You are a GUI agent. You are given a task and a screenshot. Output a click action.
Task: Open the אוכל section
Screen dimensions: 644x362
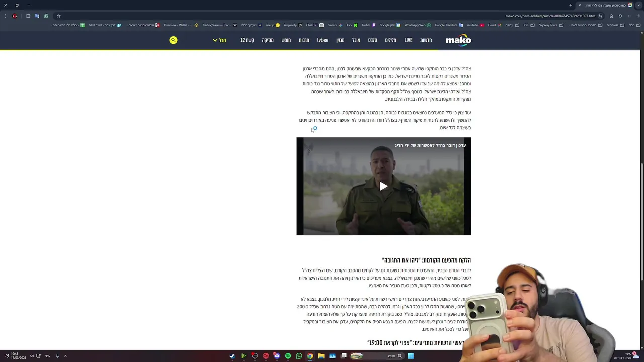pos(356,40)
